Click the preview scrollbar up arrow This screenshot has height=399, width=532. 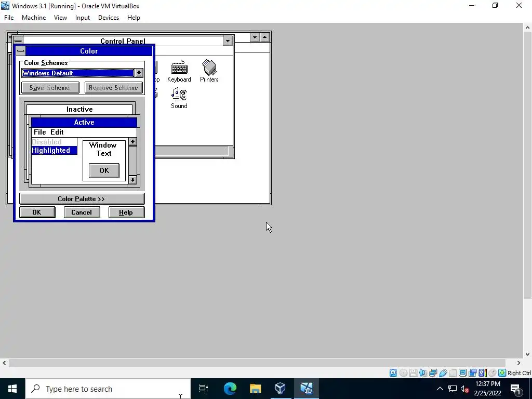132,142
